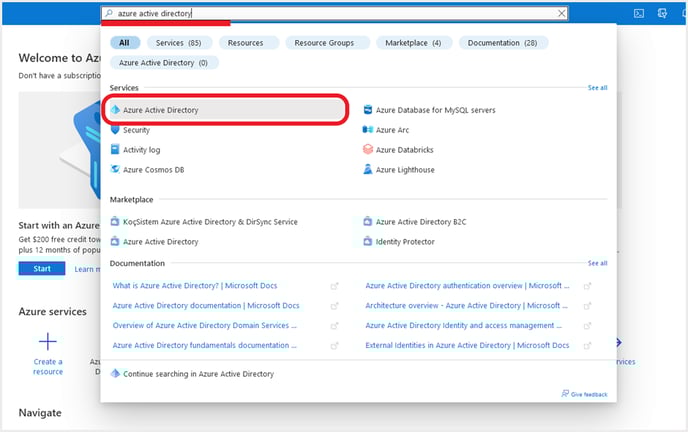Clear the search box with X

pos(562,13)
